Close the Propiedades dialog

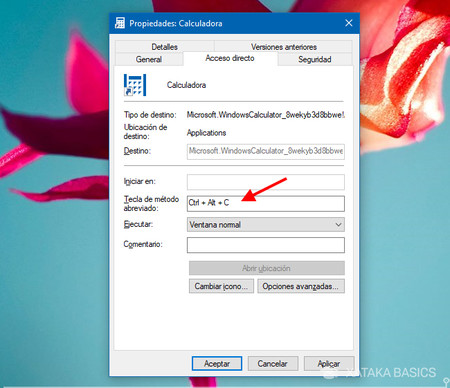tap(349, 23)
